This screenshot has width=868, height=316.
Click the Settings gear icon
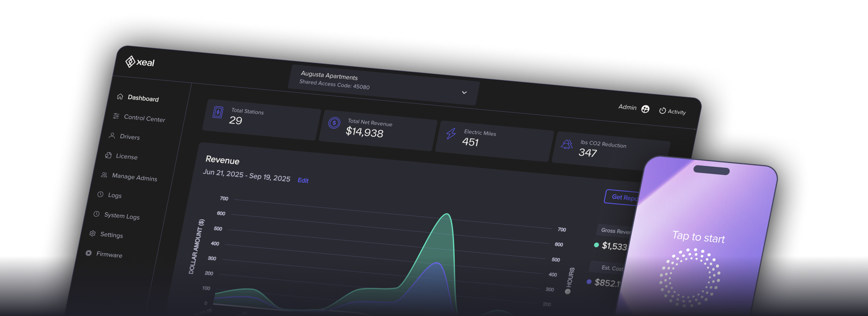92,233
